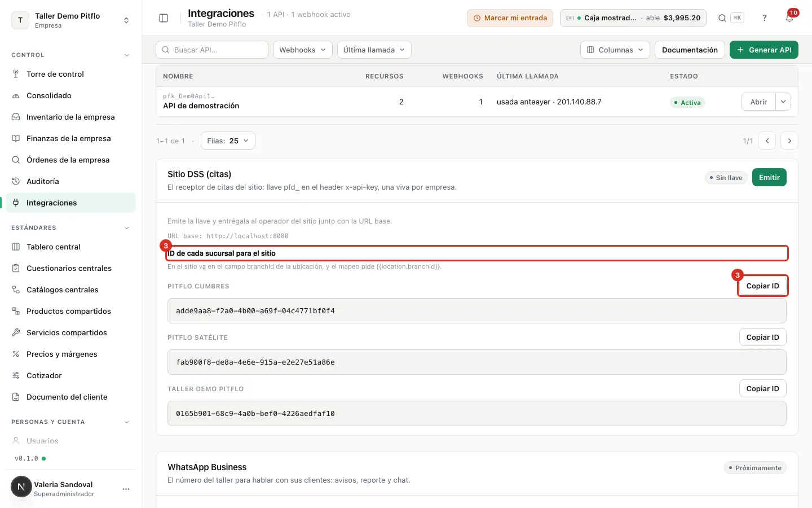
Task: Toggle the sidebar panel icon
Action: 164,18
